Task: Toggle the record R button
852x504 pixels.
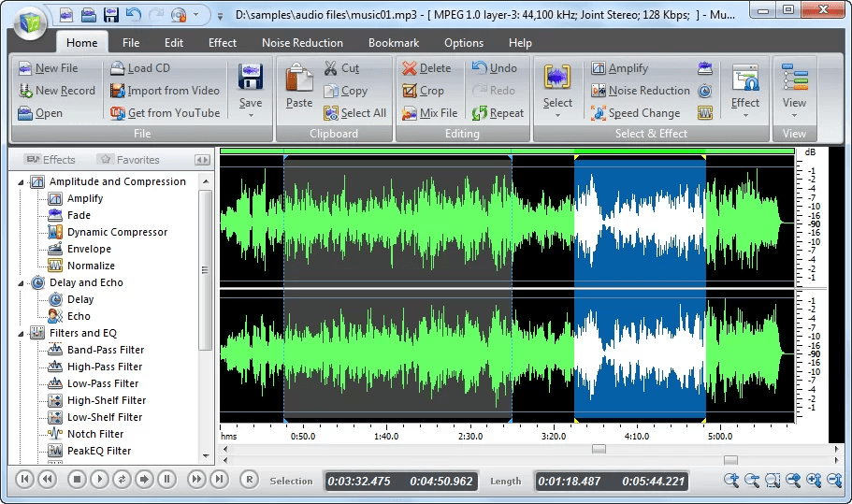Action: 249,479
